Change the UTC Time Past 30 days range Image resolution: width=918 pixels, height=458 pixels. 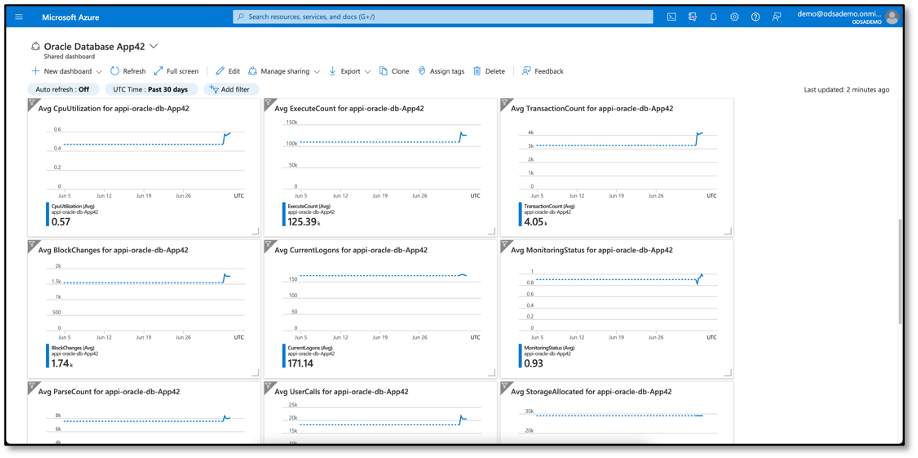[151, 90]
